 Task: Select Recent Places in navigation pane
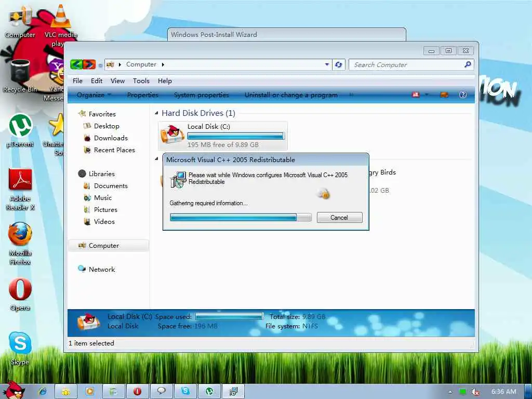[x=114, y=150]
